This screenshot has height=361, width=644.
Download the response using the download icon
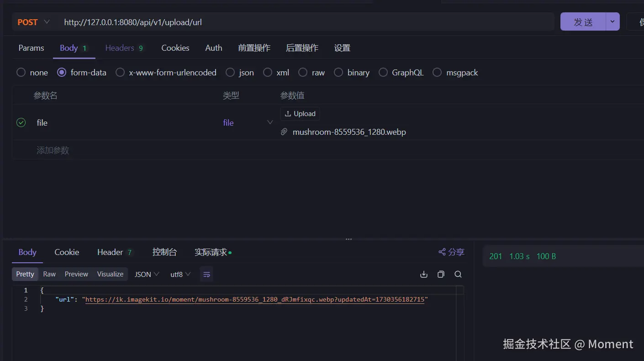click(x=424, y=274)
